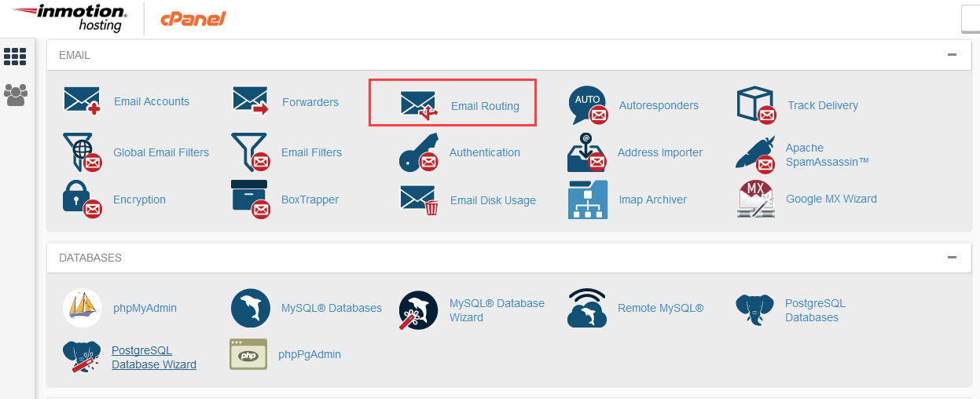This screenshot has width=980, height=399.
Task: Open the Remote MySQL icon
Action: tap(587, 308)
